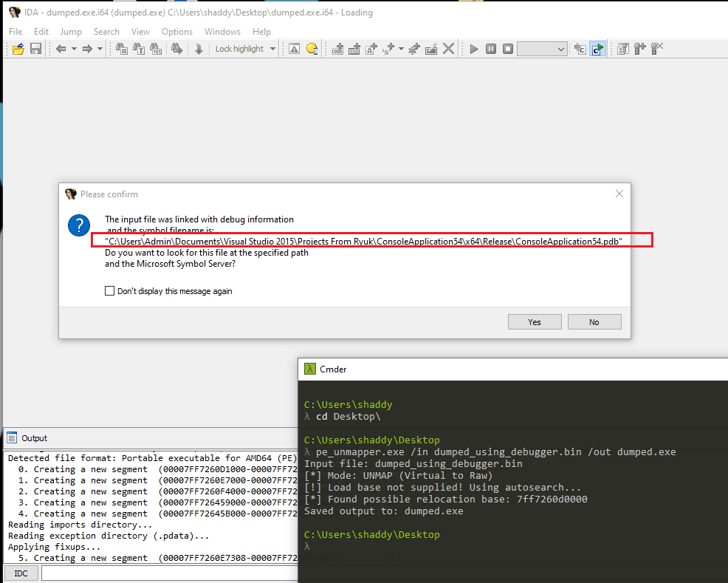
Task: Click the yellow circle hourglass icon
Action: tap(312, 49)
